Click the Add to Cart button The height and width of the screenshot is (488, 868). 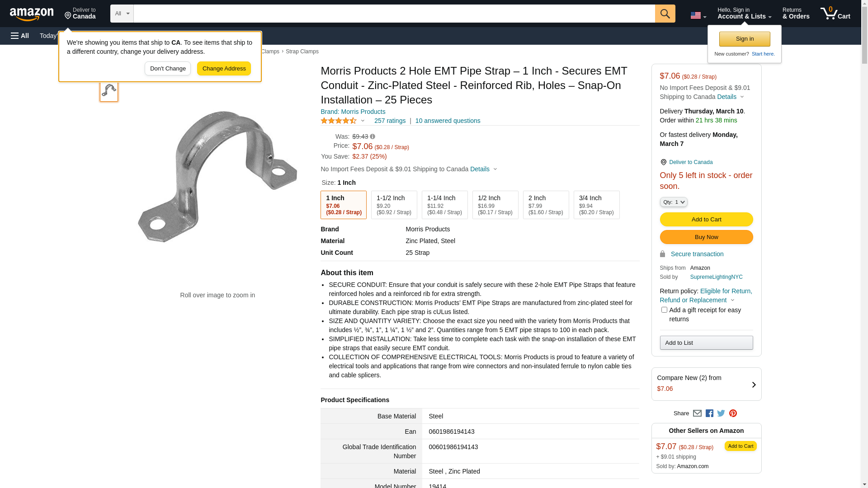706,219
